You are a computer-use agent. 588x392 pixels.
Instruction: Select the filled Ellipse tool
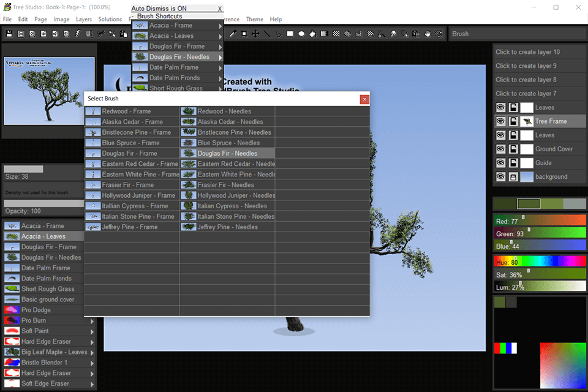301,34
